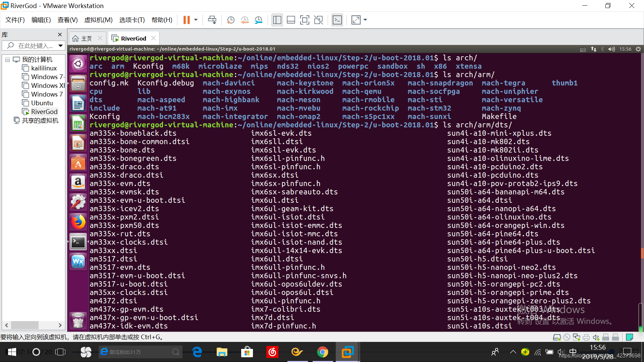Open the library search dropdown arrow
This screenshot has width=644, height=362.
60,46
